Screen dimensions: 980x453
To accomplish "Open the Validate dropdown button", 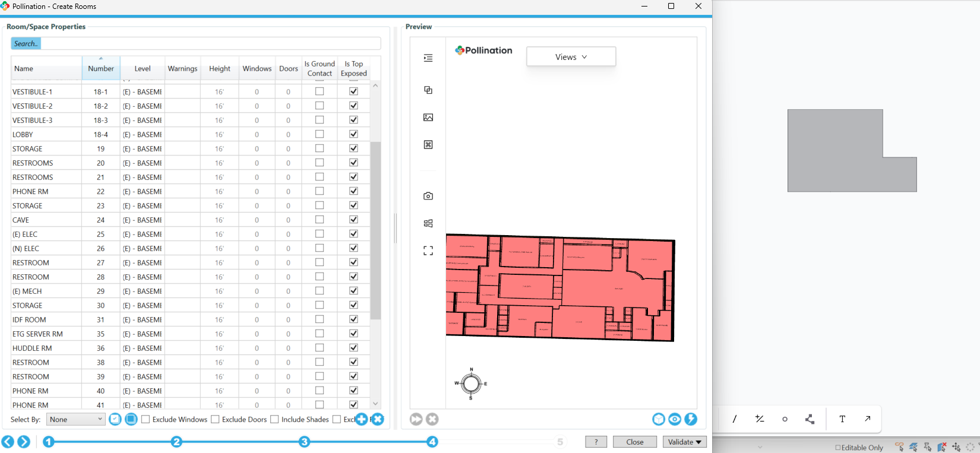I will pyautogui.click(x=684, y=442).
